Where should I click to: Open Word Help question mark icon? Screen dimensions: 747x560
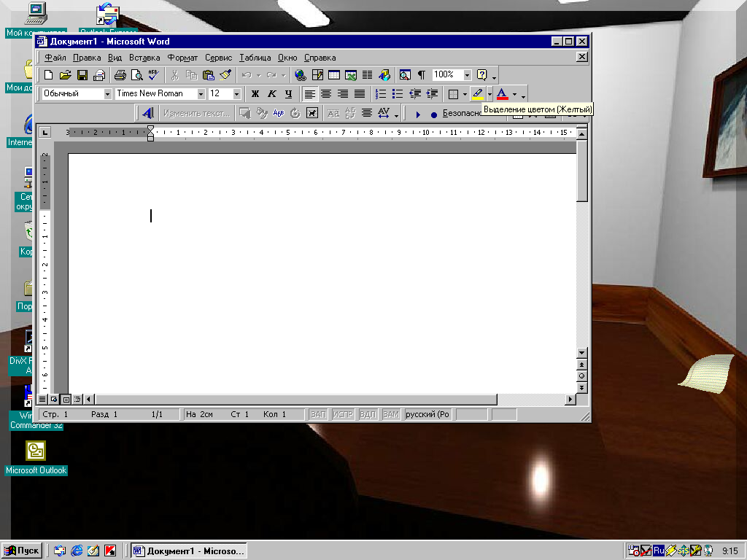coord(481,75)
